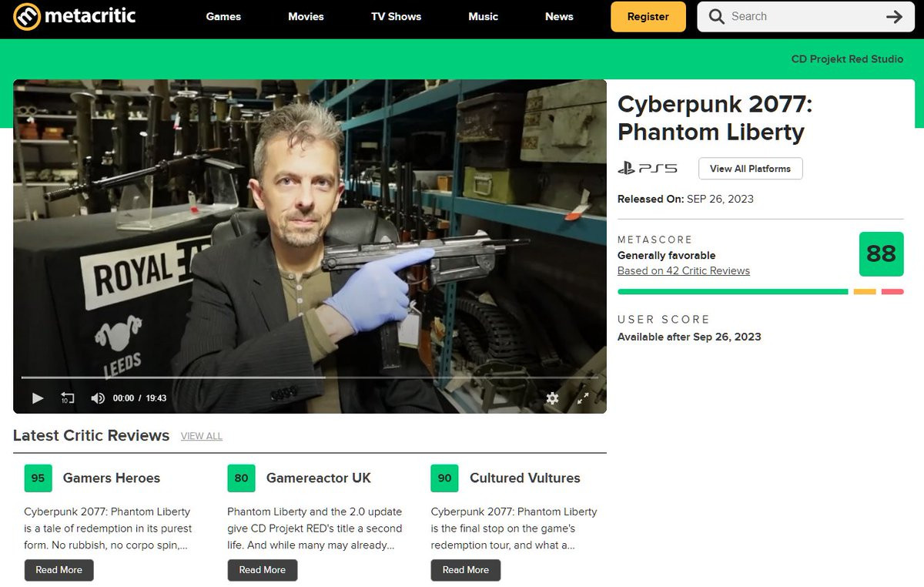Click the 88 Metascore badge
Viewport: 924px width, 587px height.
[881, 254]
